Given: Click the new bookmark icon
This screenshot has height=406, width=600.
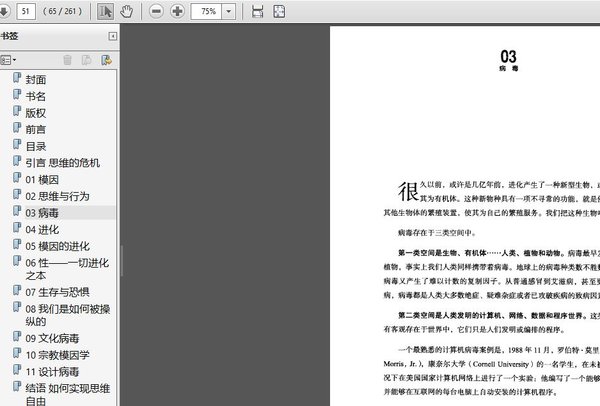Looking at the screenshot, I should tap(87, 60).
